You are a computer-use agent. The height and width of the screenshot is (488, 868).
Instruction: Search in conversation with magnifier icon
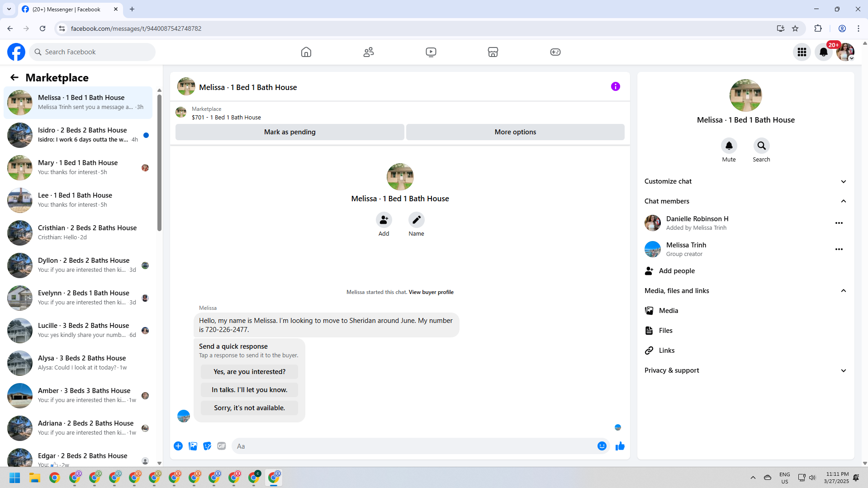click(x=762, y=146)
